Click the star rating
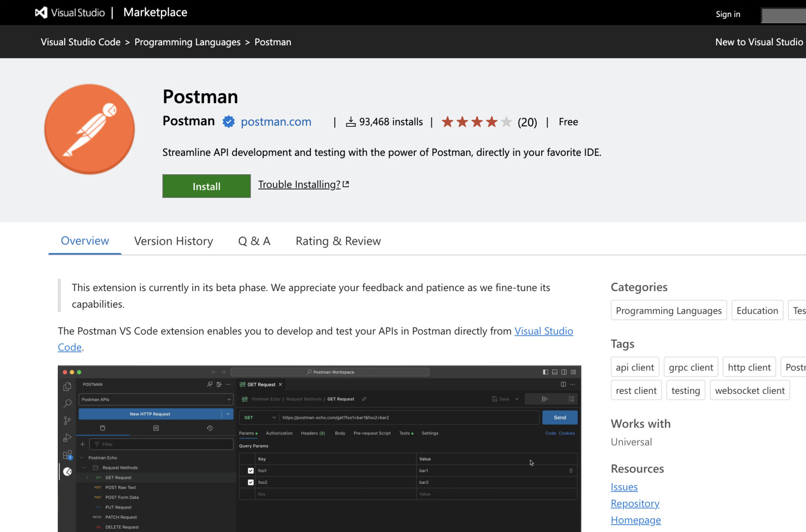The height and width of the screenshot is (532, 806). [x=477, y=122]
